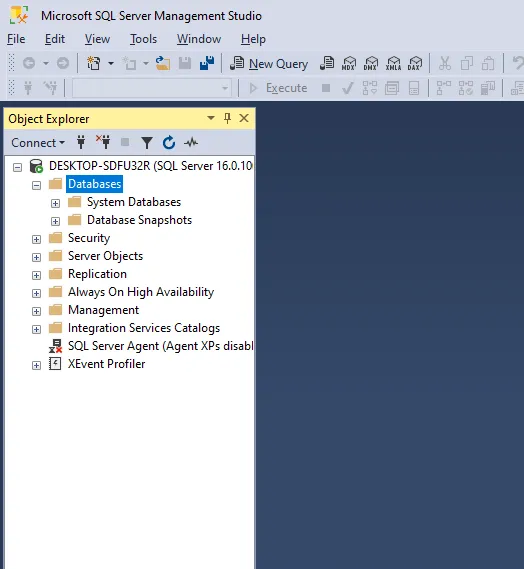Click the New Query button
The height and width of the screenshot is (569, 524).
[x=269, y=64]
